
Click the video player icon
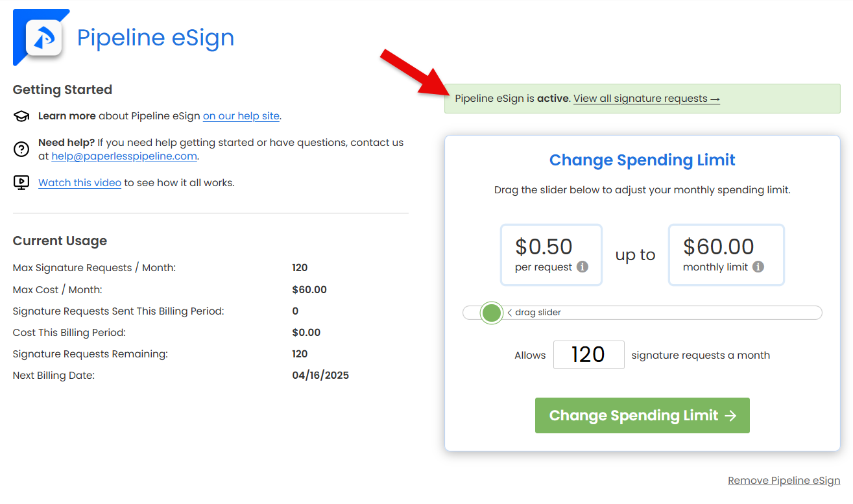click(21, 183)
